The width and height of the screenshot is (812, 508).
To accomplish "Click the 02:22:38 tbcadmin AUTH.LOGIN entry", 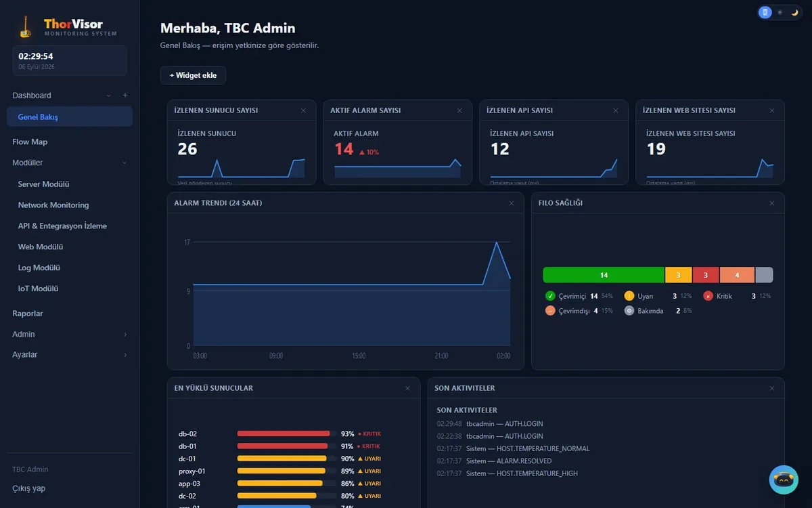I will 490,436.
